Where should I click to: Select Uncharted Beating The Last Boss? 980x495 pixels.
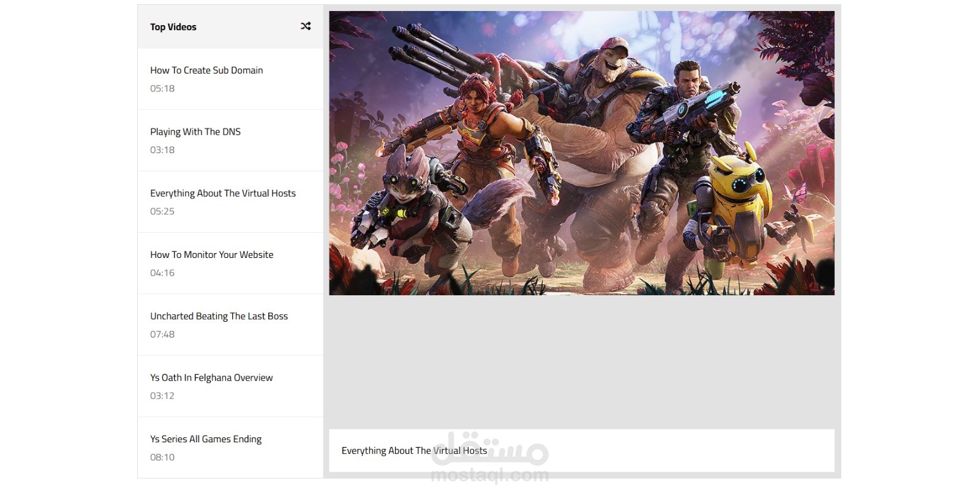point(230,325)
